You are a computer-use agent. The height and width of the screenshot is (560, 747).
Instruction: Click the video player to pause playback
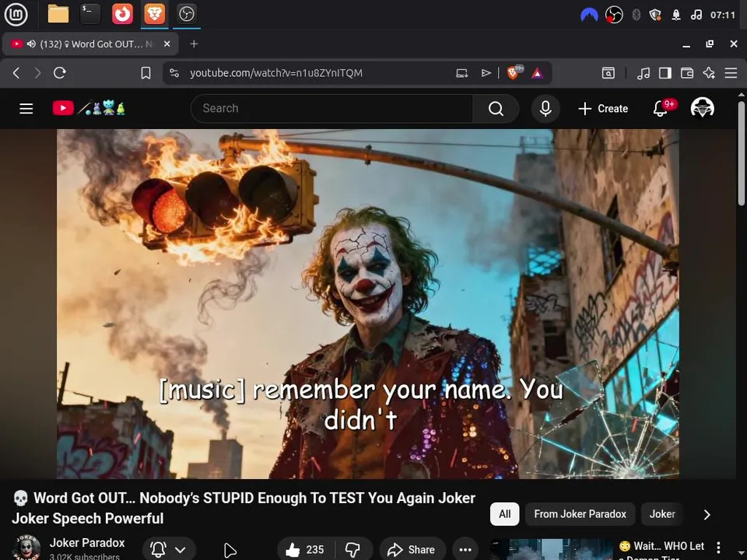(368, 304)
